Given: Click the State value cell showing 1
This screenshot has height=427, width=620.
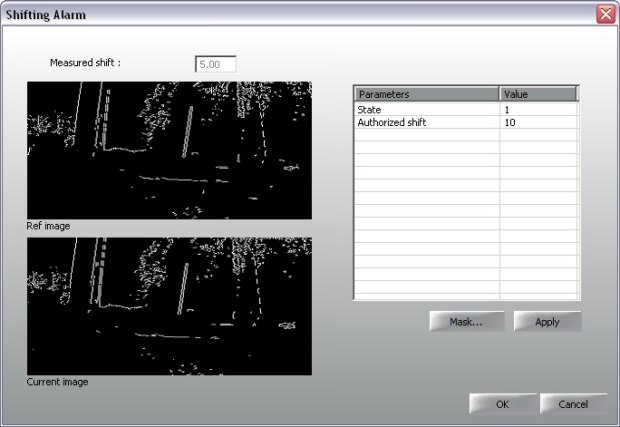Looking at the screenshot, I should [538, 109].
